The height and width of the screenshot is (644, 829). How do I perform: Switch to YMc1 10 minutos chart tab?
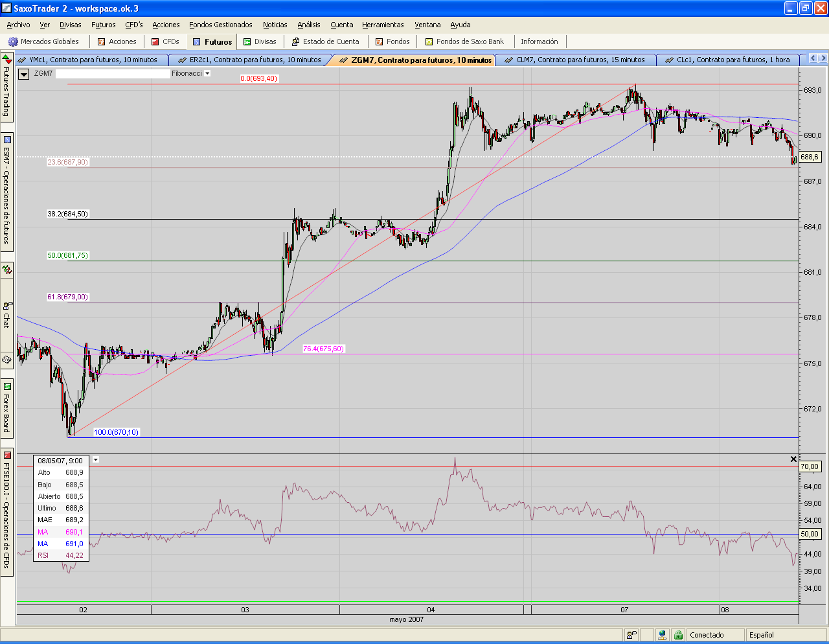(x=88, y=60)
